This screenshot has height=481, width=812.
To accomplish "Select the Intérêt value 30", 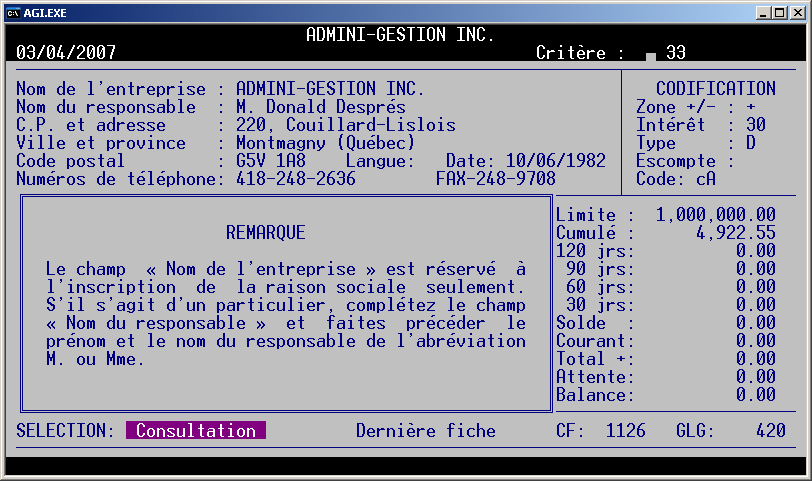I will tap(756, 125).
